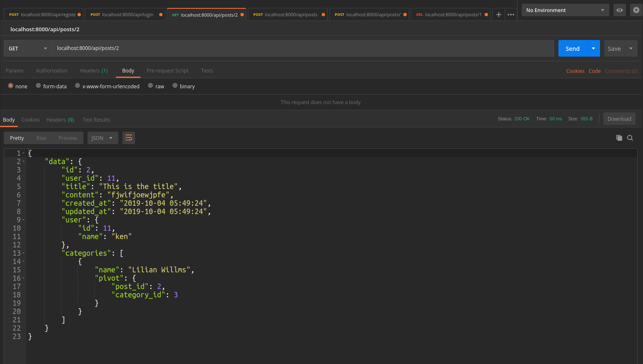Open response Cookies tab
643x364 pixels.
click(30, 120)
